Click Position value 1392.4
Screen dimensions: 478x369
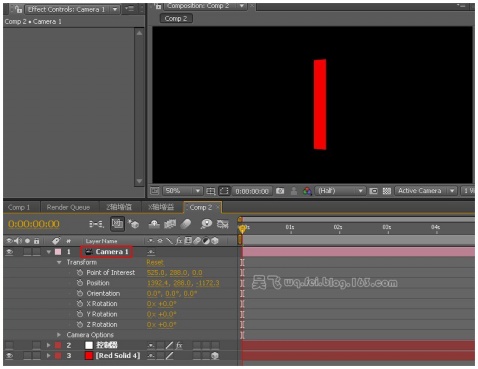(158, 283)
